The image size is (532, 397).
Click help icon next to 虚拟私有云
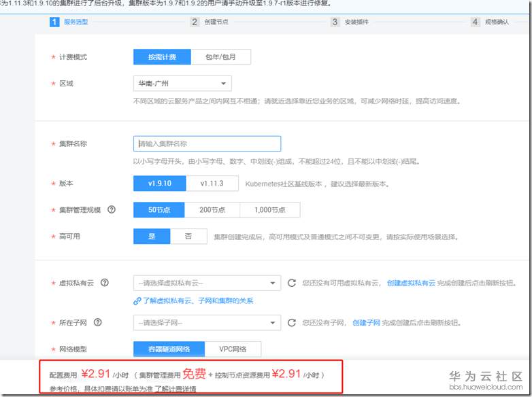point(105,282)
